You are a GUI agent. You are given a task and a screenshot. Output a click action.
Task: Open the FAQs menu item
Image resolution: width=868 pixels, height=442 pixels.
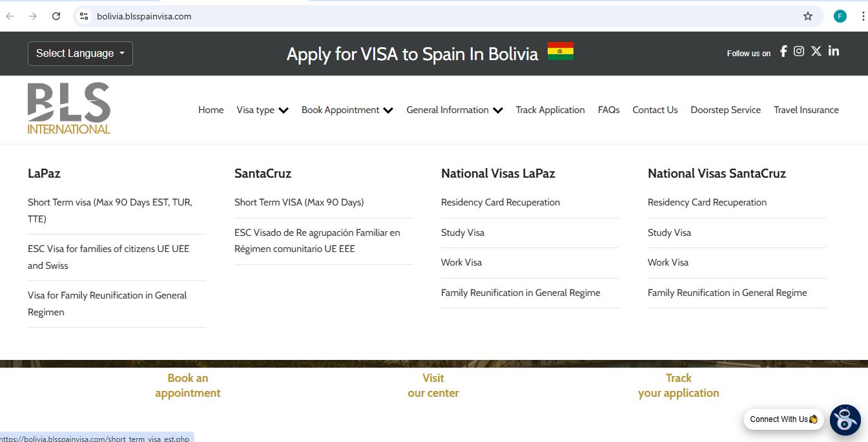(x=608, y=110)
